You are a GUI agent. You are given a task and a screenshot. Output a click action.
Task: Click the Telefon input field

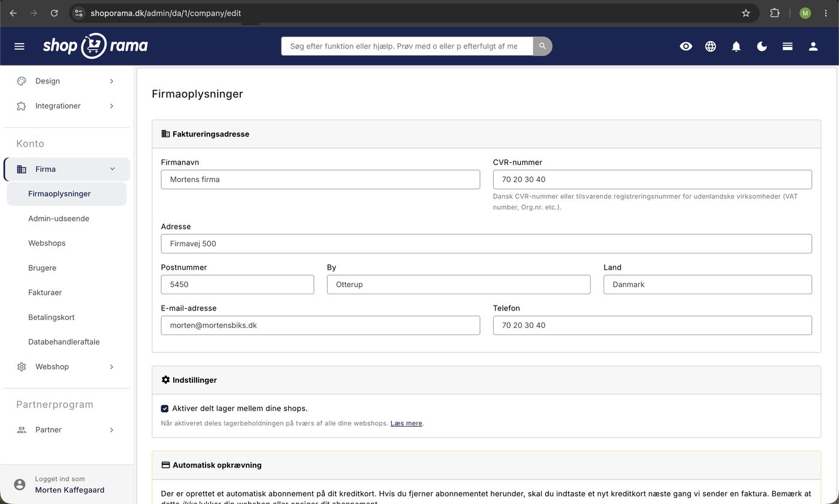pos(653,325)
